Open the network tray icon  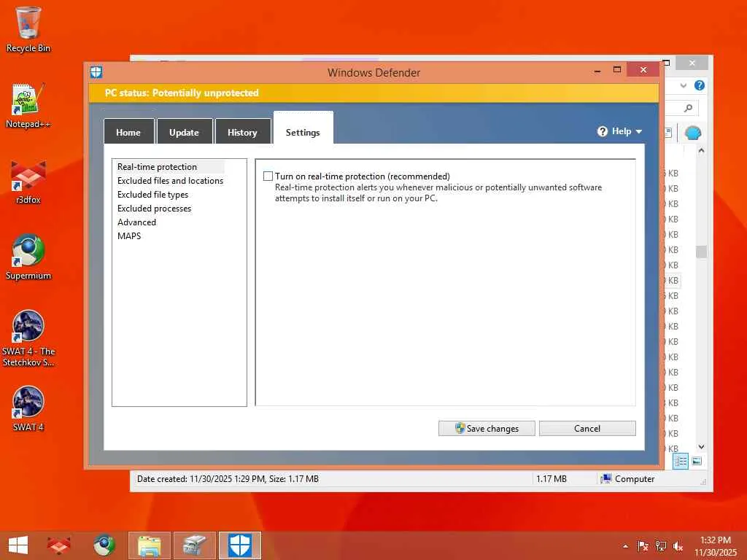[x=660, y=545]
